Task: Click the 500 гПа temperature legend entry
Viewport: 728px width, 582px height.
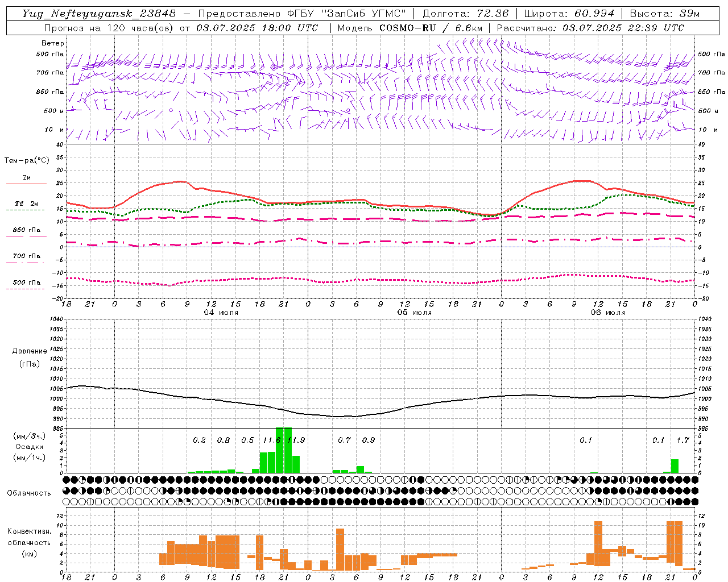Action: pyautogui.click(x=26, y=284)
